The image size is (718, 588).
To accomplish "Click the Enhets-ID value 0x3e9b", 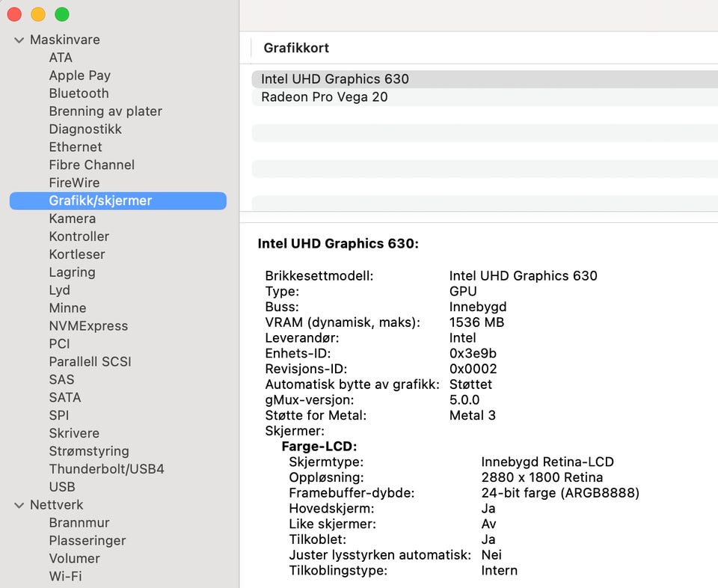I will [x=473, y=354].
